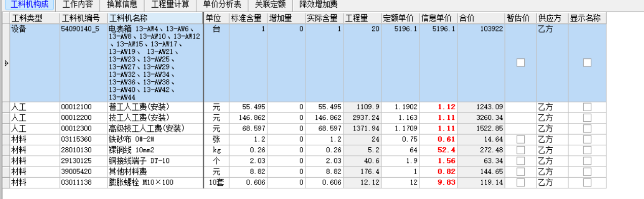Screen dimensions: 644x199
Task: Toggle 显示名称 checkbox for 电表箱 equipment row
Action: click(x=587, y=62)
